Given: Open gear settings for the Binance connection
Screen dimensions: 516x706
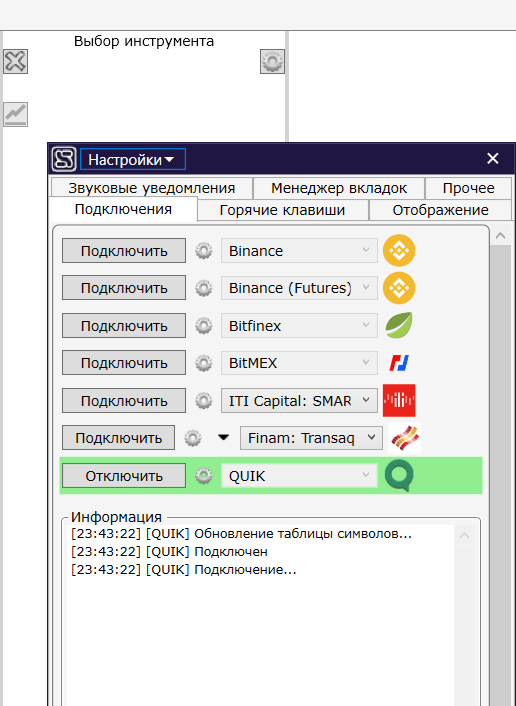Looking at the screenshot, I should point(204,251).
